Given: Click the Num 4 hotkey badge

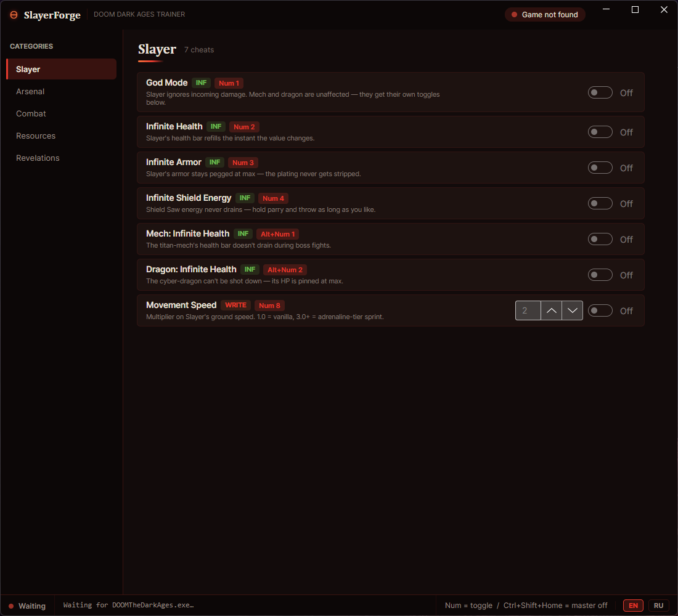Looking at the screenshot, I should point(273,198).
